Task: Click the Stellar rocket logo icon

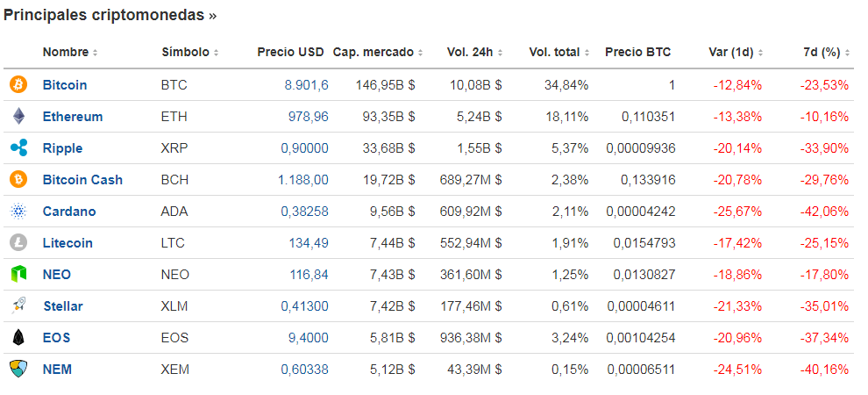Action: (18, 306)
